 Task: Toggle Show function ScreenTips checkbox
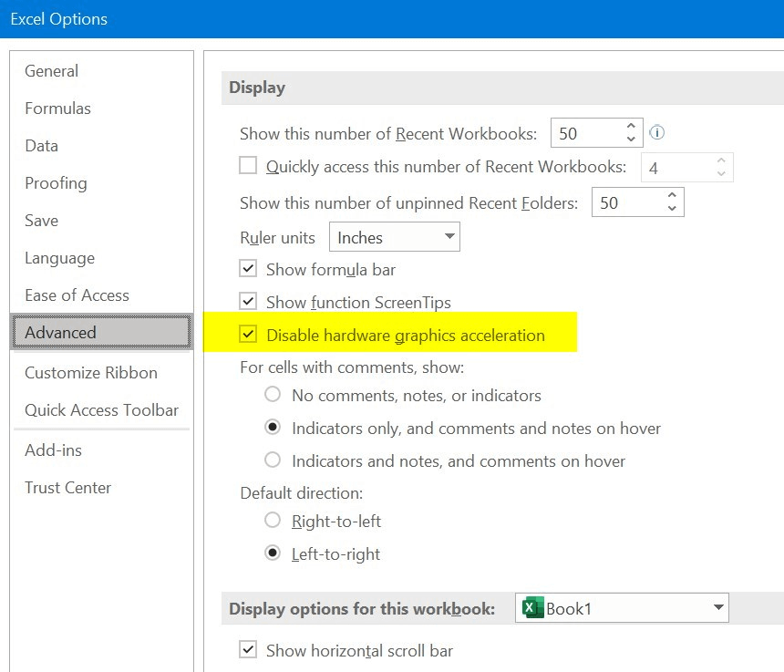(248, 301)
